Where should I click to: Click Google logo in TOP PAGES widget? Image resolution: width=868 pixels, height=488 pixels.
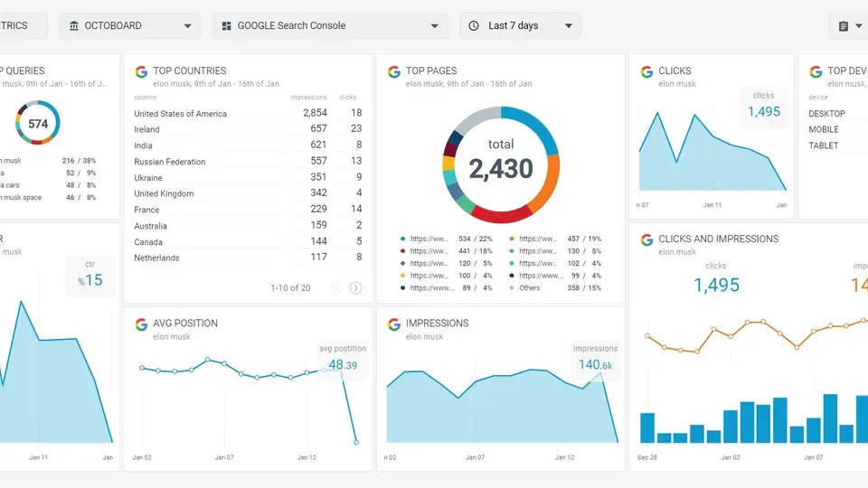pos(394,71)
